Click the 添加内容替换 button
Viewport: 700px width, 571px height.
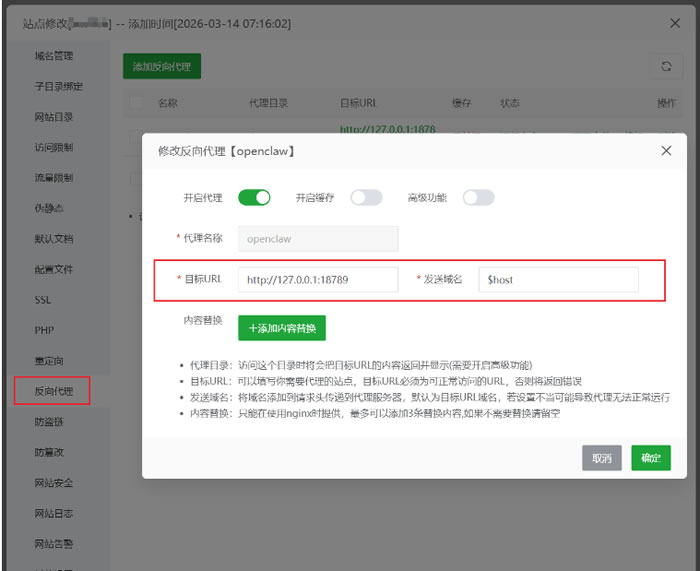point(282,328)
